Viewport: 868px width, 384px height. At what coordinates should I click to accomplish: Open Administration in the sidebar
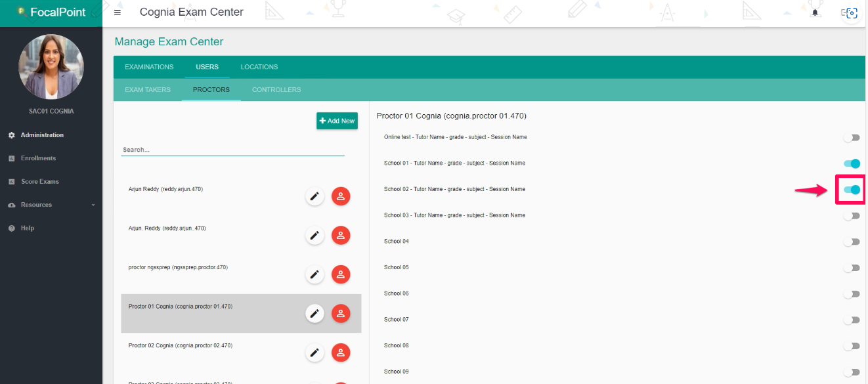(x=42, y=135)
